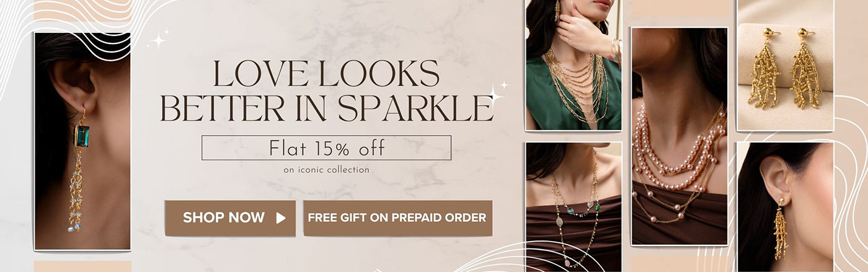Click the Flat 15% off offer box
The width and height of the screenshot is (868, 272).
[326, 148]
